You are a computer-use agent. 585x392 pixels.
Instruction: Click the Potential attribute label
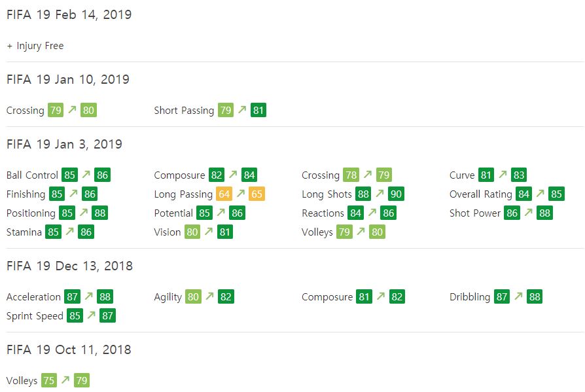pyautogui.click(x=173, y=213)
